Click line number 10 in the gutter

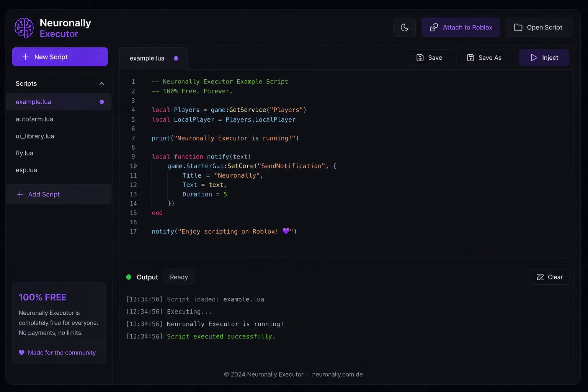(133, 166)
